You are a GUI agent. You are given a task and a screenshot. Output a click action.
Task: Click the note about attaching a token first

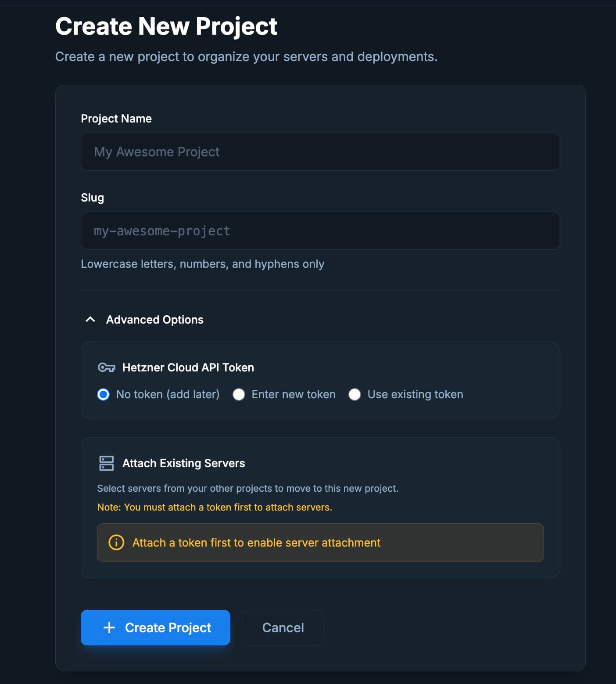point(215,507)
